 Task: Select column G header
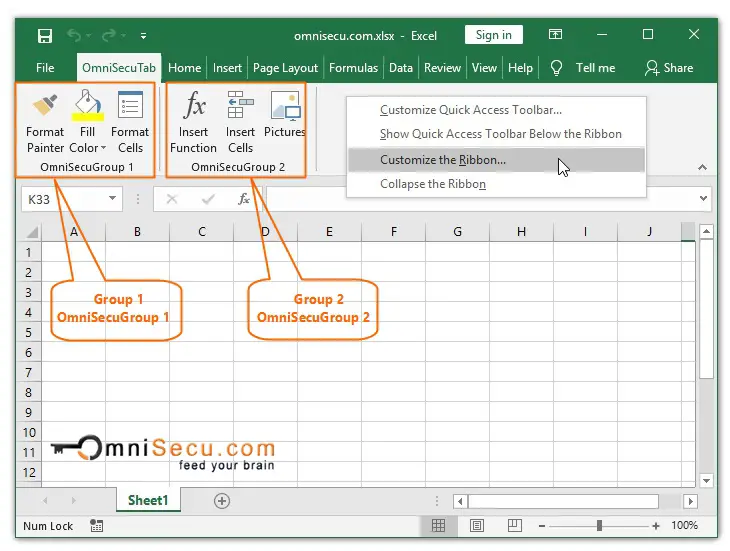458,231
